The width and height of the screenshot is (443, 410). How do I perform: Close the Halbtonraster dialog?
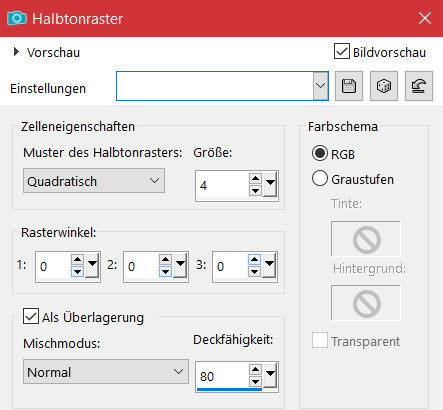click(x=425, y=18)
